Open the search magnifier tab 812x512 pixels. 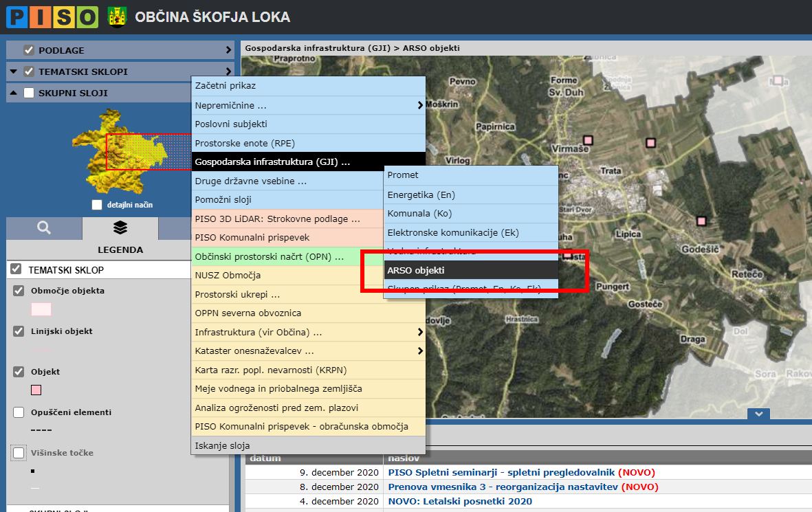click(x=44, y=227)
